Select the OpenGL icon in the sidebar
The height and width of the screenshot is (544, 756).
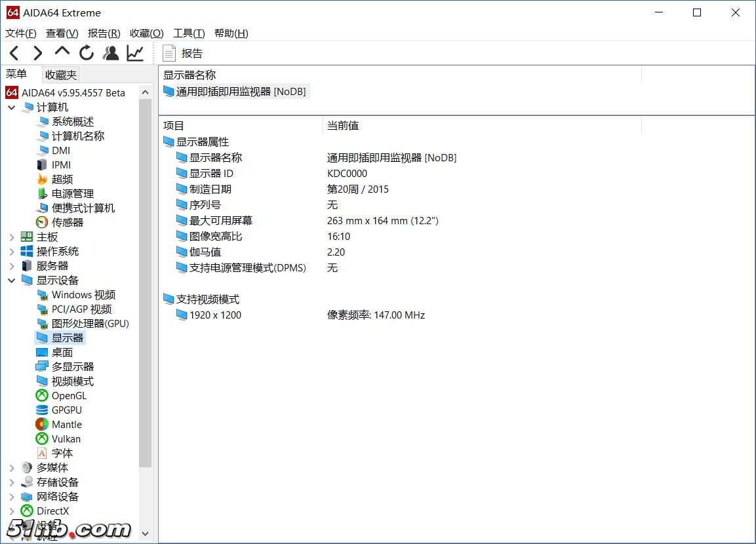43,395
